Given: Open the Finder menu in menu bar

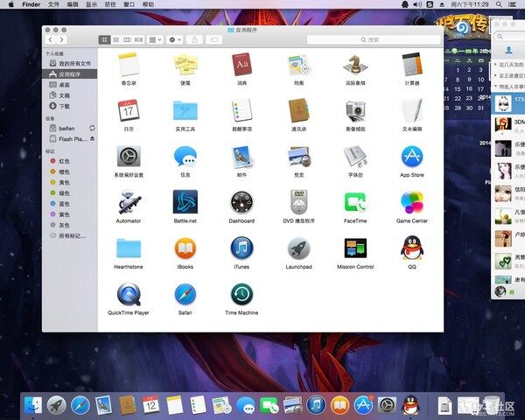Looking at the screenshot, I should click(31, 4).
